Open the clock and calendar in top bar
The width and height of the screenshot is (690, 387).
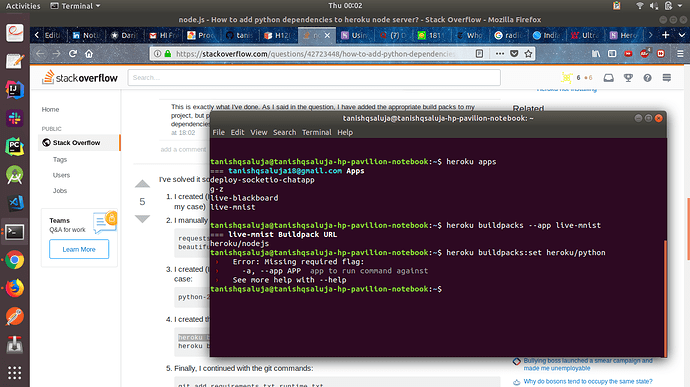pos(345,6)
